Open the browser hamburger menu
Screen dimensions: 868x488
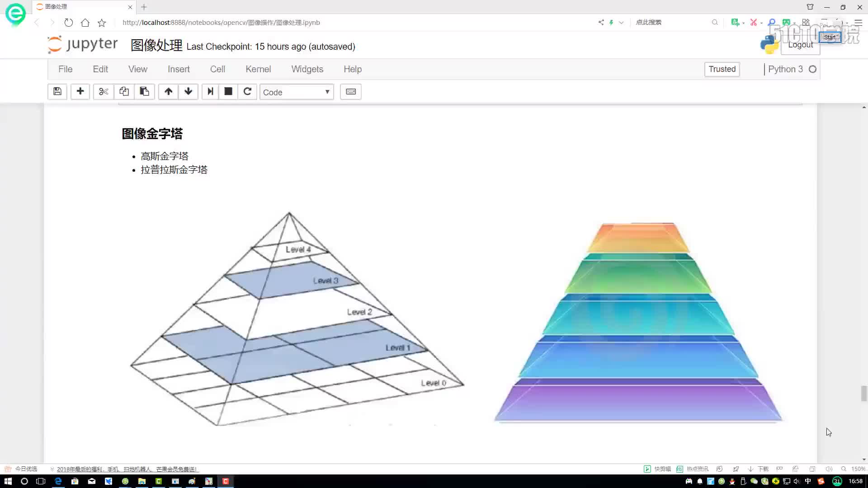tap(858, 22)
